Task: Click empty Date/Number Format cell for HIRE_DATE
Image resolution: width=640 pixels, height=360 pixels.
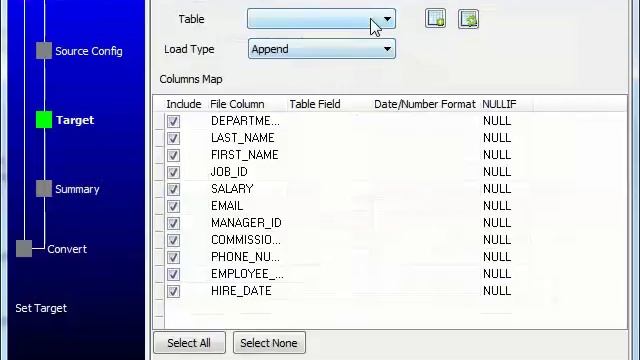Action: 425,291
